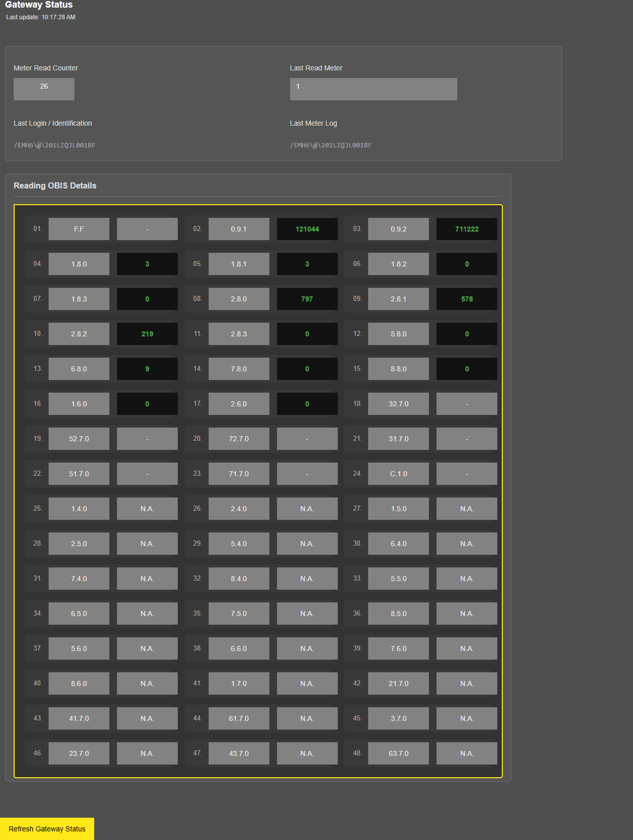Click the 52.7.0 OBIS code cell
The height and width of the screenshot is (840, 633).
tap(79, 439)
